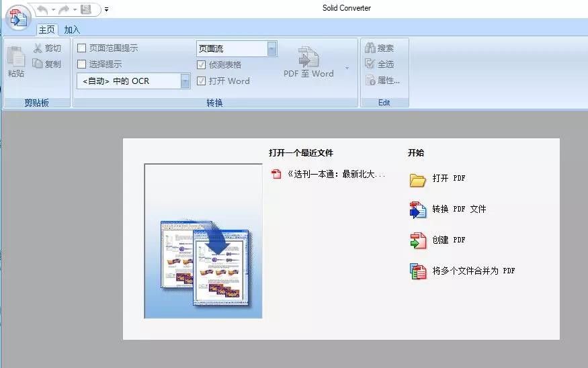Open the Undo history dropdown arrow
Image resolution: width=588 pixels, height=368 pixels.
tap(54, 10)
